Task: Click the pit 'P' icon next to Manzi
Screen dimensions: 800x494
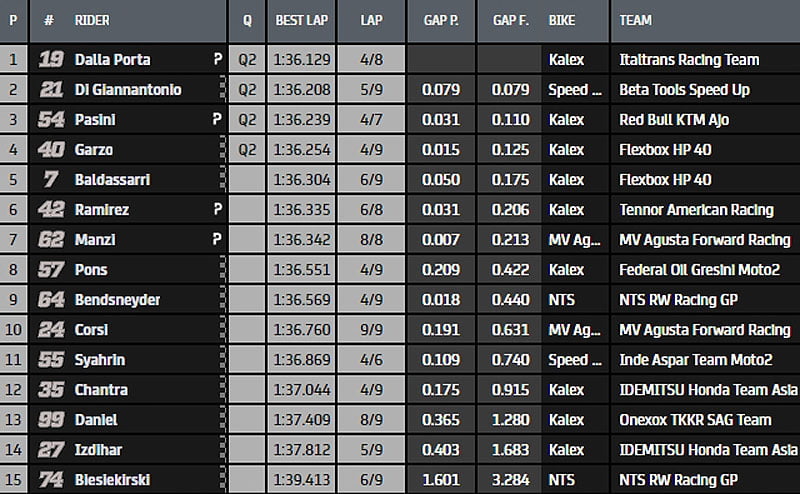Action: point(217,240)
